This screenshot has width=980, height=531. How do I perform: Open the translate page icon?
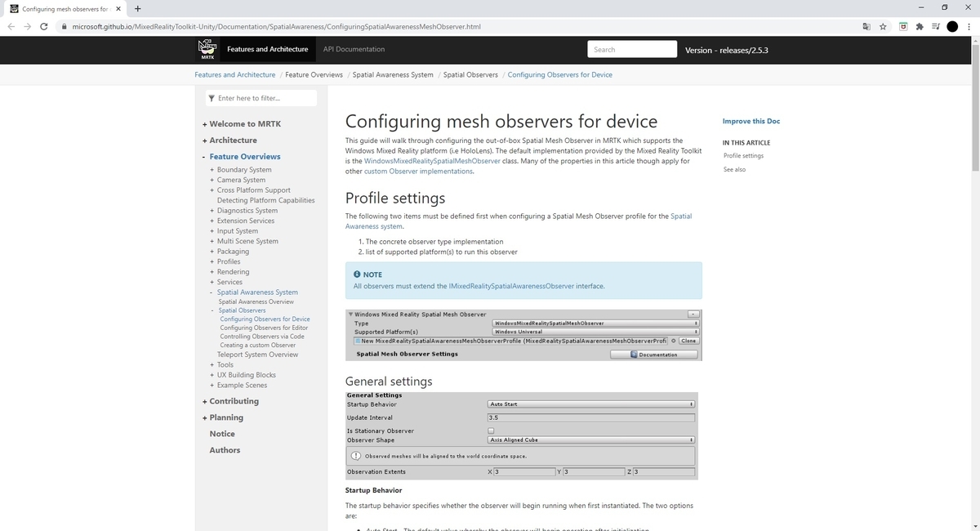coord(866,26)
